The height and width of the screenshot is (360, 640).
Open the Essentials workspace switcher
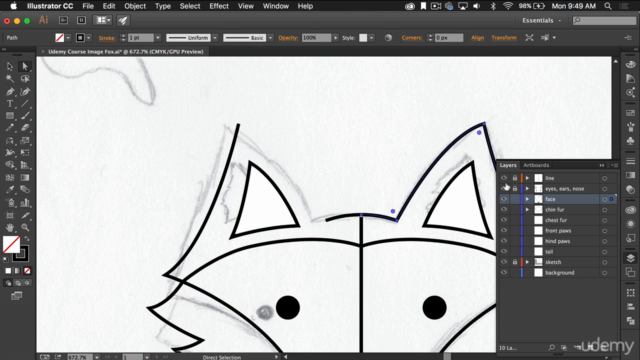(x=541, y=20)
